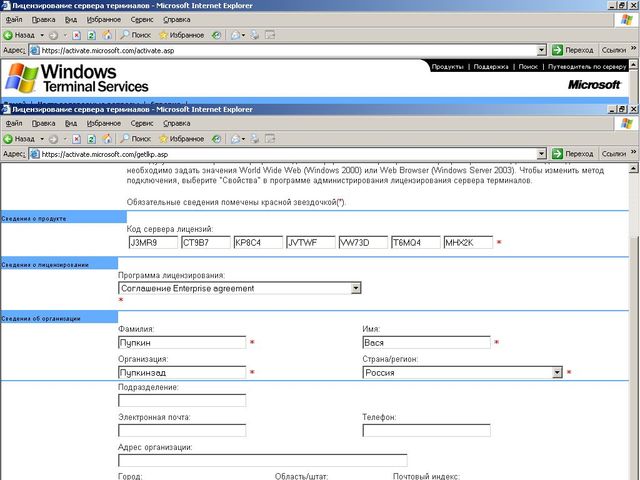Click Edit icon in front window toolbar

tap(270, 139)
